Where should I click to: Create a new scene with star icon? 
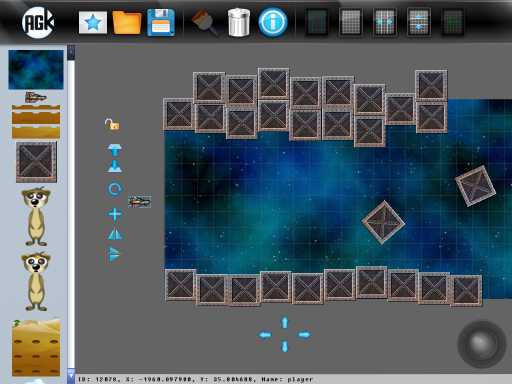(x=93, y=22)
